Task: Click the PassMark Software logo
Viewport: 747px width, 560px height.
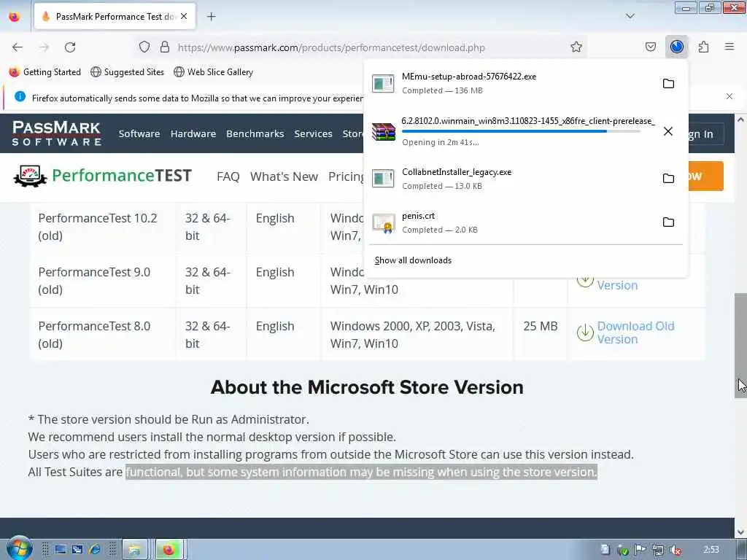Action: pyautogui.click(x=57, y=133)
